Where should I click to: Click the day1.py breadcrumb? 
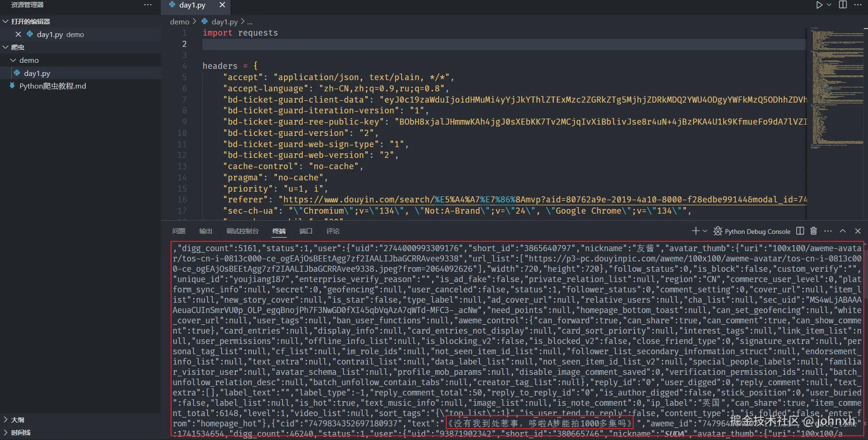point(224,22)
